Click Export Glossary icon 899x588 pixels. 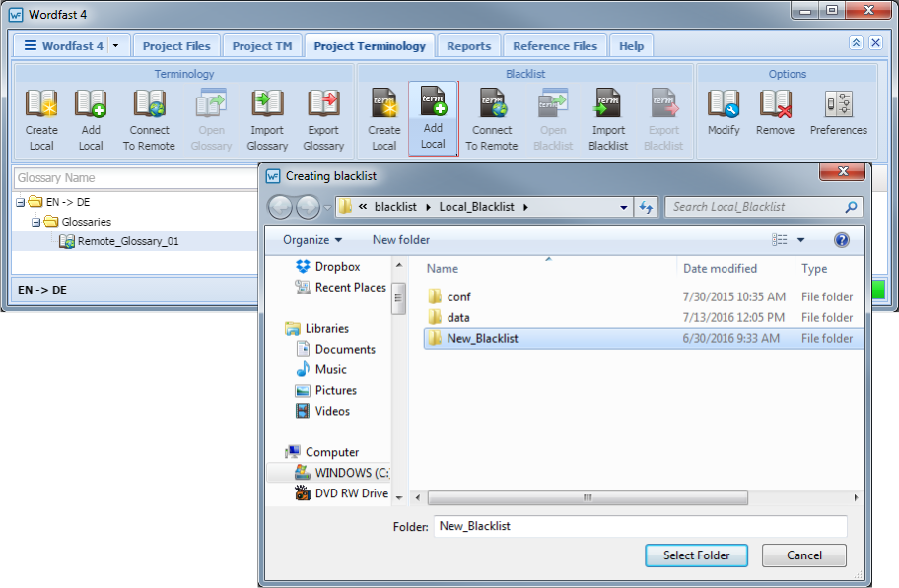(x=323, y=105)
